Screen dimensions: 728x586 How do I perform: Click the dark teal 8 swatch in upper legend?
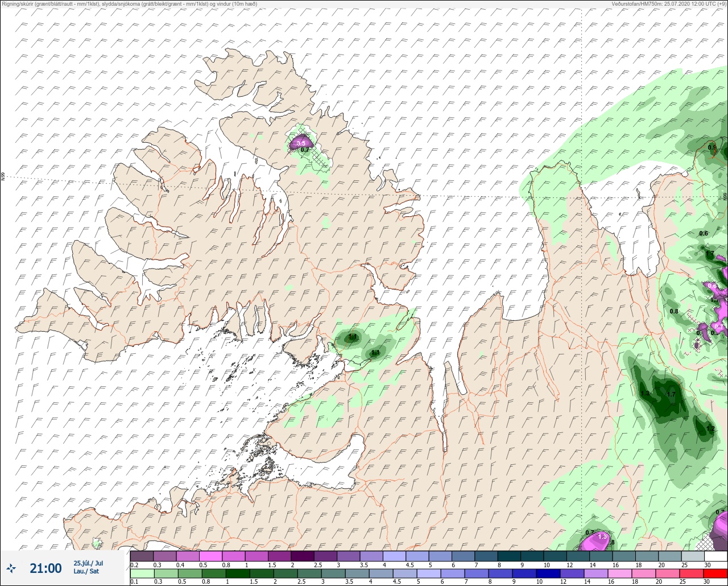[x=508, y=556]
